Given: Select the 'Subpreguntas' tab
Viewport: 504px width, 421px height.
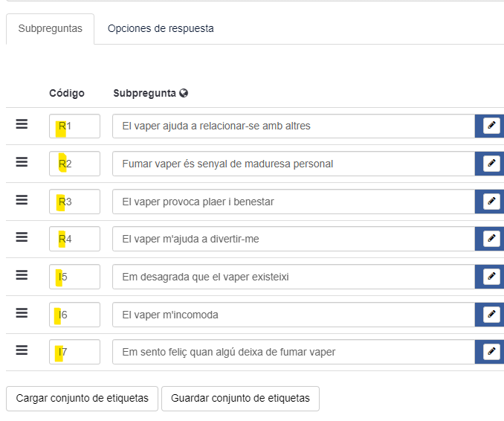Looking at the screenshot, I should pyautogui.click(x=51, y=29).
